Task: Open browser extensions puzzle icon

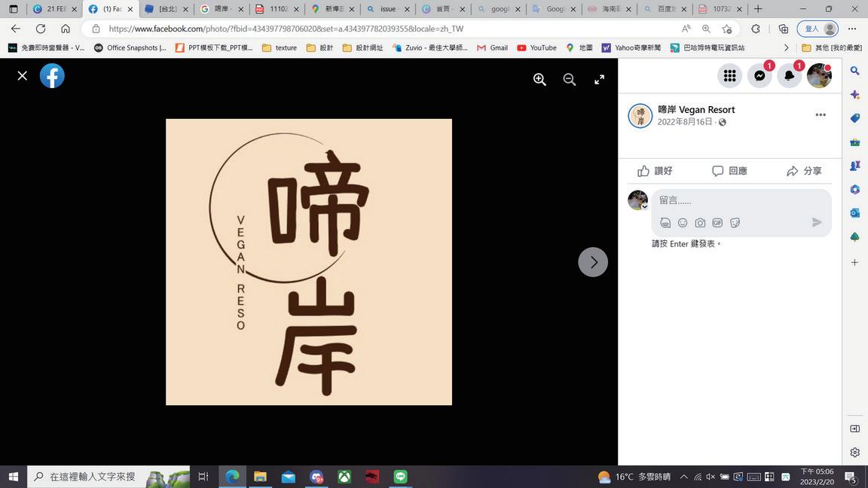Action: tap(756, 29)
